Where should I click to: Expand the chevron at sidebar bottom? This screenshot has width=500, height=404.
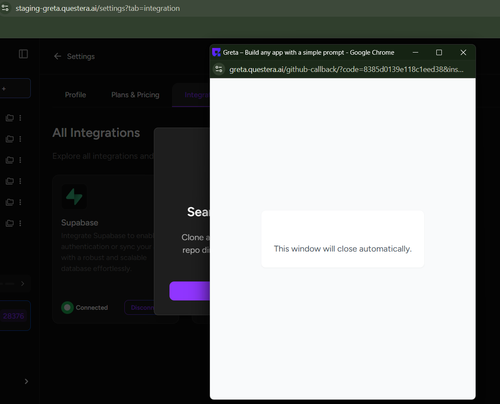click(26, 381)
